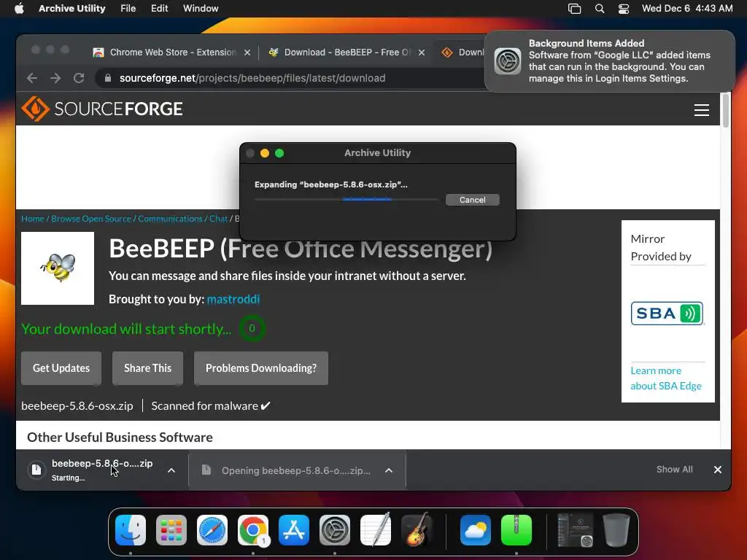Viewport: 747px width, 560px height.
Task: Open the Apple menu
Action: [x=19, y=9]
